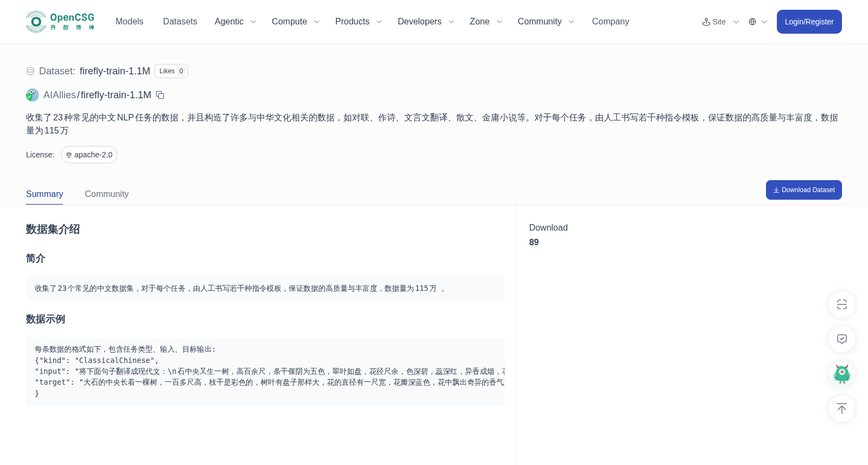Click the "数据集介绍" heading

53,230
